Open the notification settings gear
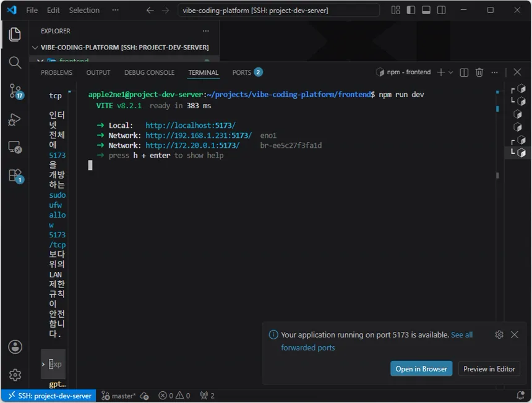Screen dimensions: 532x403 [499, 334]
